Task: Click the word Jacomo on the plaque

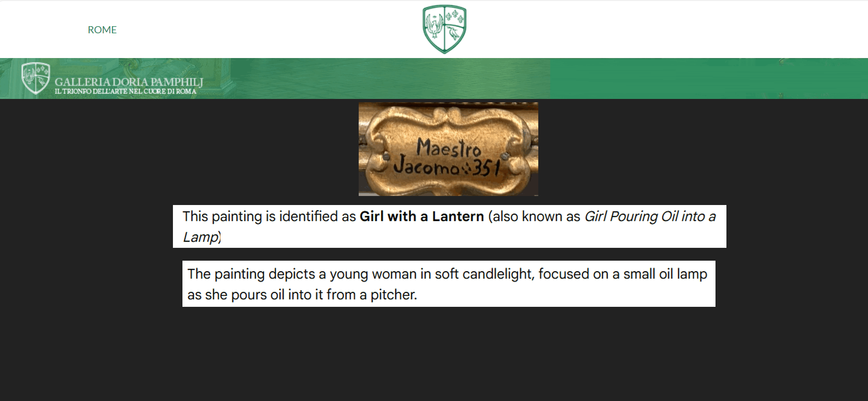Action: (x=426, y=166)
